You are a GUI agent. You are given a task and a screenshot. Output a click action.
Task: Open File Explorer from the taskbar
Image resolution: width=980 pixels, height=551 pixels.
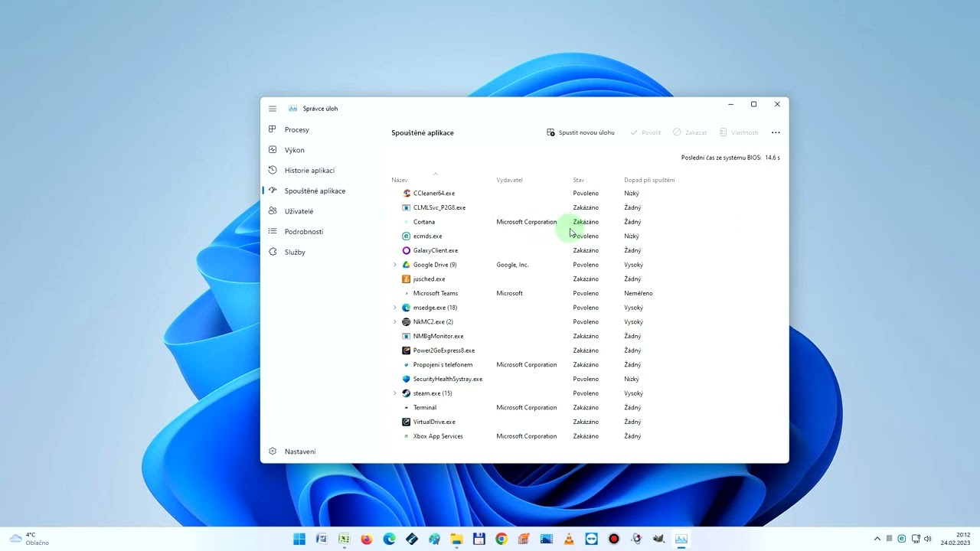456,539
